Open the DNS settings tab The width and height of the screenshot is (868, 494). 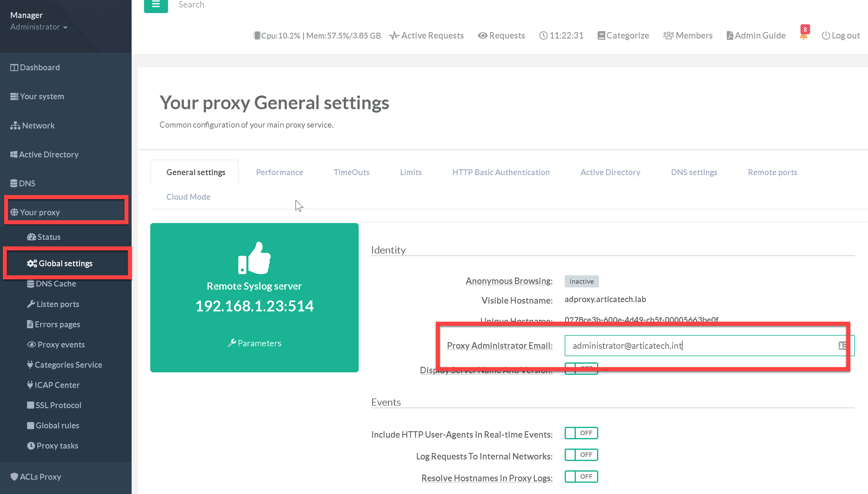coord(693,172)
